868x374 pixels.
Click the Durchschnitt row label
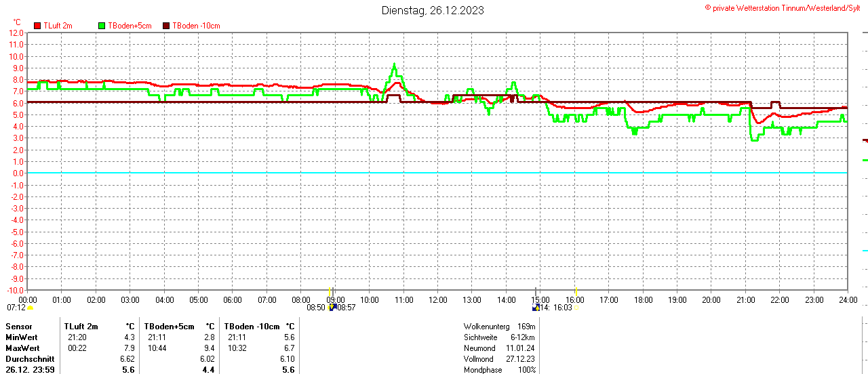26,358
